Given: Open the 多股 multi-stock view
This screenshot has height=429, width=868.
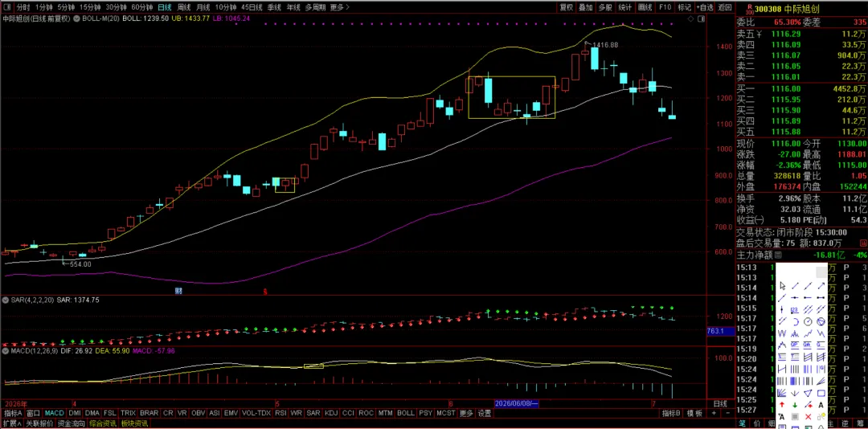Looking at the screenshot, I should coord(605,7).
